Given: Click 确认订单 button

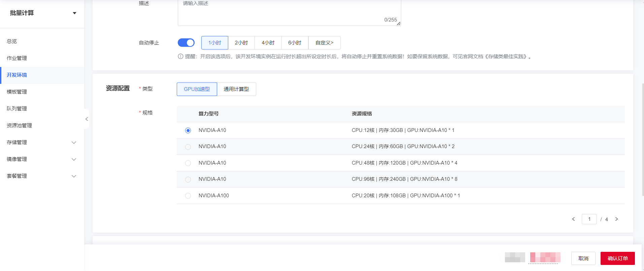Looking at the screenshot, I should click(618, 258).
